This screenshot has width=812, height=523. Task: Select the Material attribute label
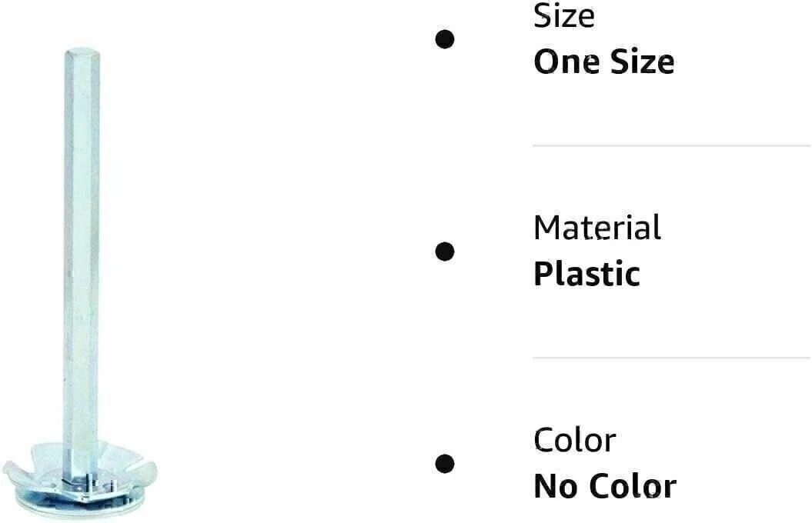597,228
